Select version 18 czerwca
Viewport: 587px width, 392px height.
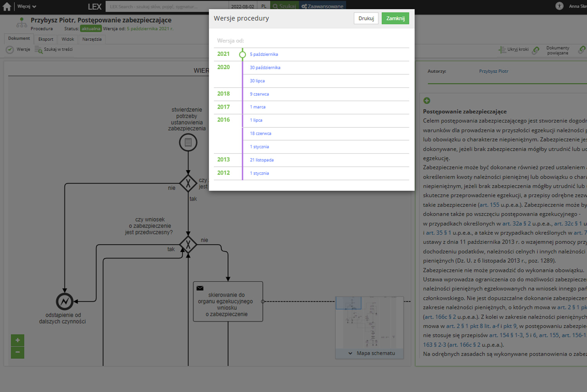[260, 134]
